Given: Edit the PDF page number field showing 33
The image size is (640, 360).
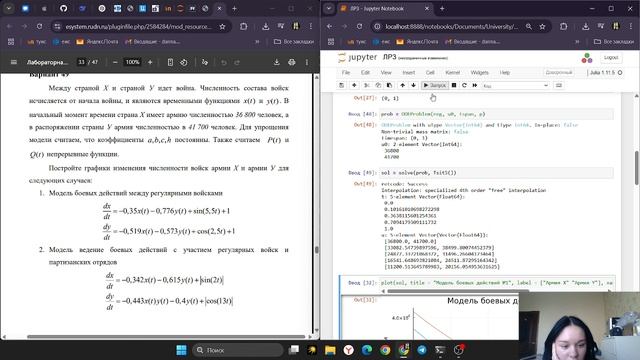Looking at the screenshot, I should (x=82, y=62).
